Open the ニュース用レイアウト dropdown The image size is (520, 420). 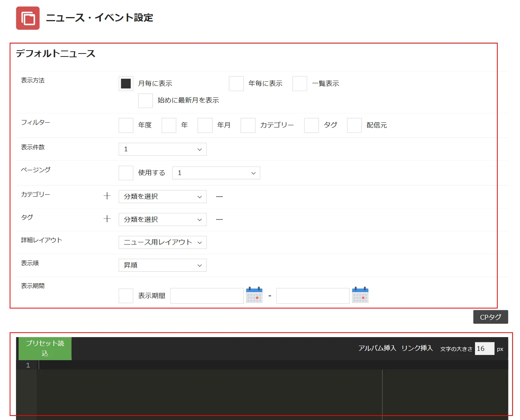[x=163, y=242]
